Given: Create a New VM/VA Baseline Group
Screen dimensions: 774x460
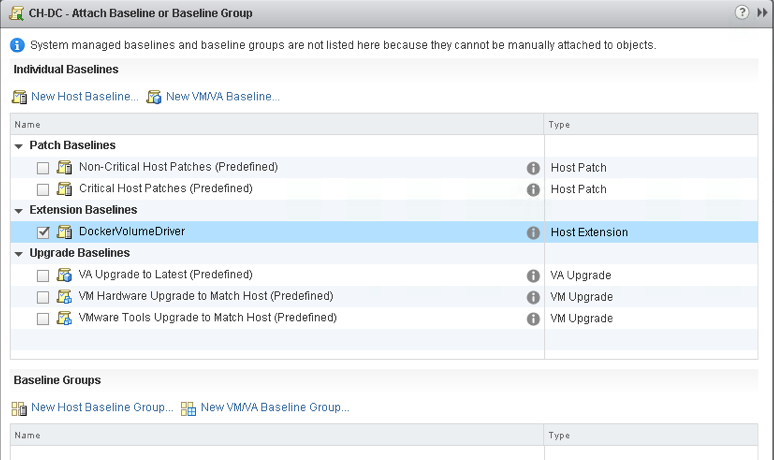Looking at the screenshot, I should click(274, 408).
